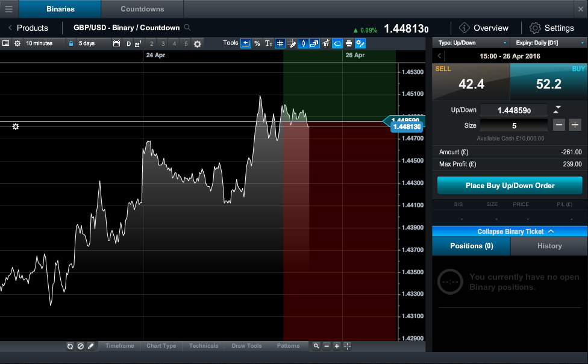588x364 pixels.
Task: Open the Type: Up/Down dropdown
Action: (x=472, y=43)
